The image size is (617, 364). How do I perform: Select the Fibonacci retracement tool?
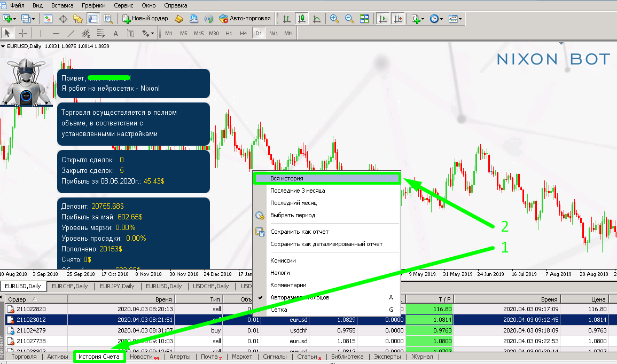[101, 33]
